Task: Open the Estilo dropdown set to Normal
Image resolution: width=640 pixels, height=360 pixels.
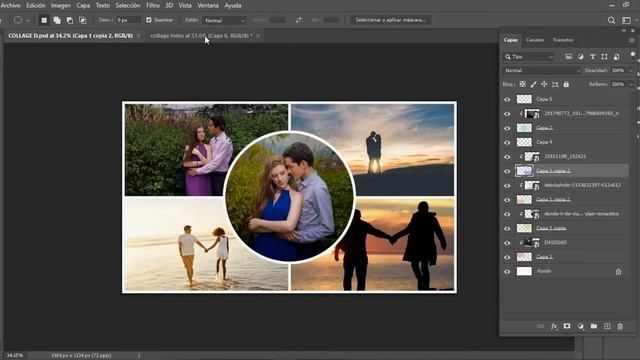Action: click(224, 20)
